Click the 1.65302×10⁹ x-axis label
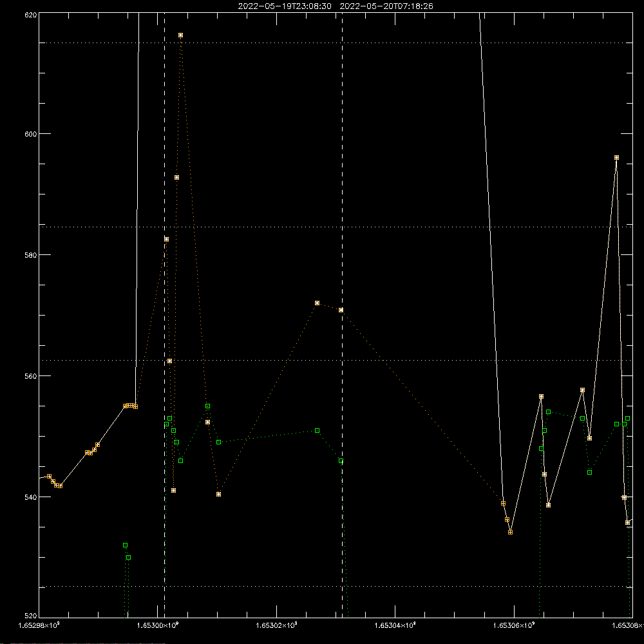 pos(276,625)
